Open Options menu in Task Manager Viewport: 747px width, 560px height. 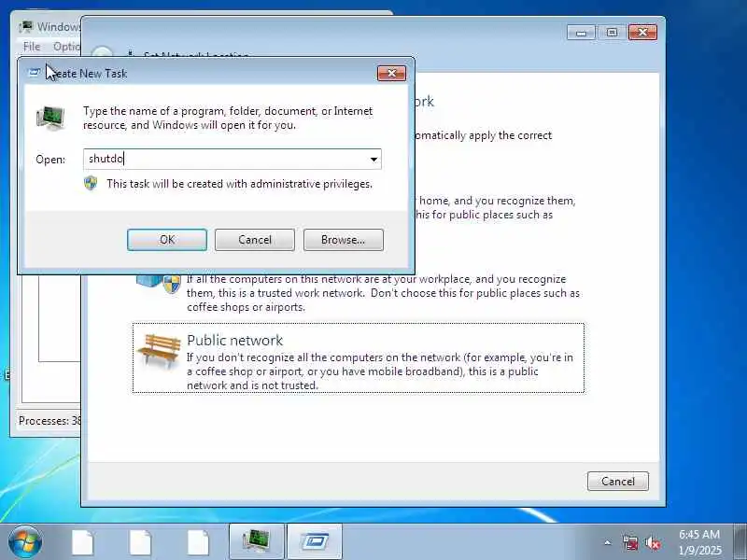(66, 47)
